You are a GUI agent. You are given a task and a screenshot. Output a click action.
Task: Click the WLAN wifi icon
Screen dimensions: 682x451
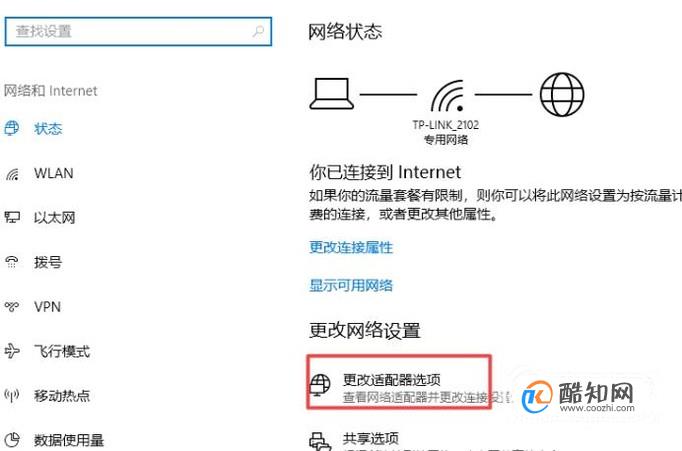coord(12,174)
